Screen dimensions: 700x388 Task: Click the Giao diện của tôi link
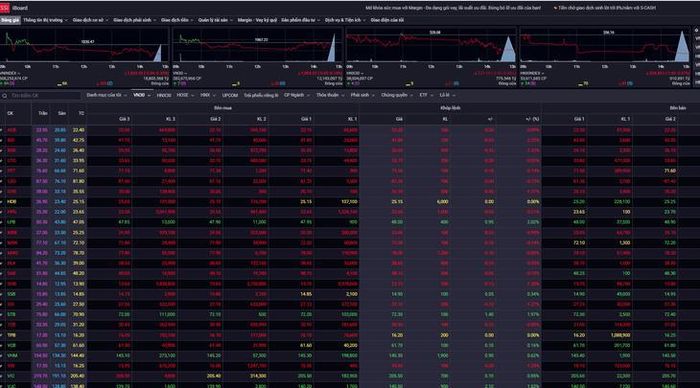[387, 20]
